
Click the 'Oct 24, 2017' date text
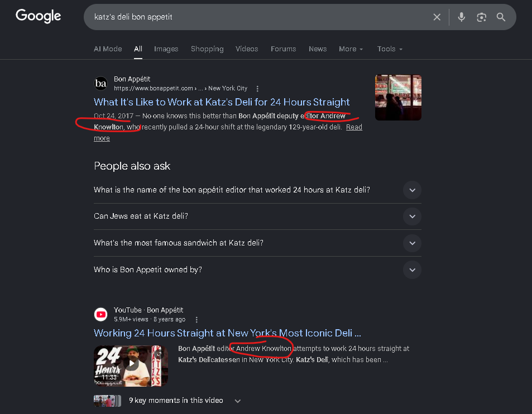point(113,116)
